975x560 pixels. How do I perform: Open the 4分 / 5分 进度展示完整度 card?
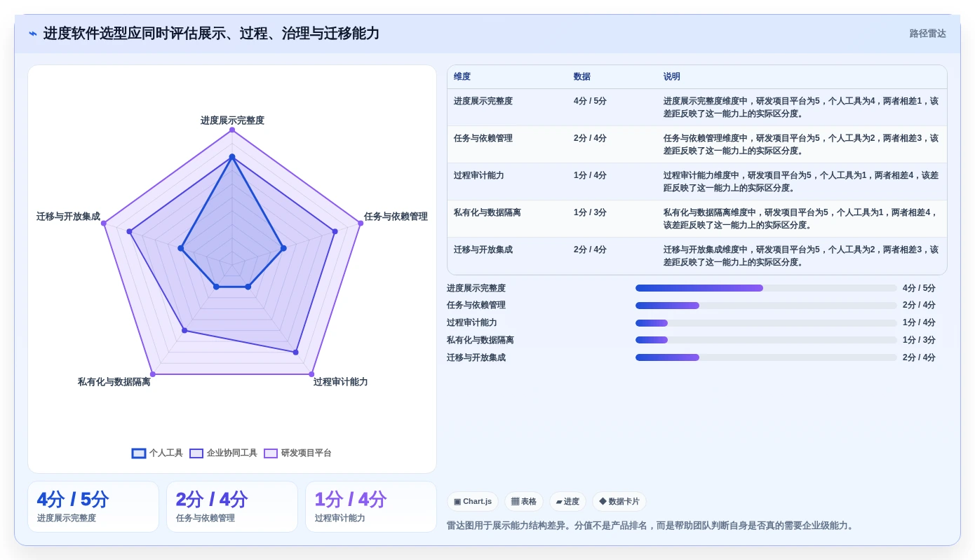[93, 507]
